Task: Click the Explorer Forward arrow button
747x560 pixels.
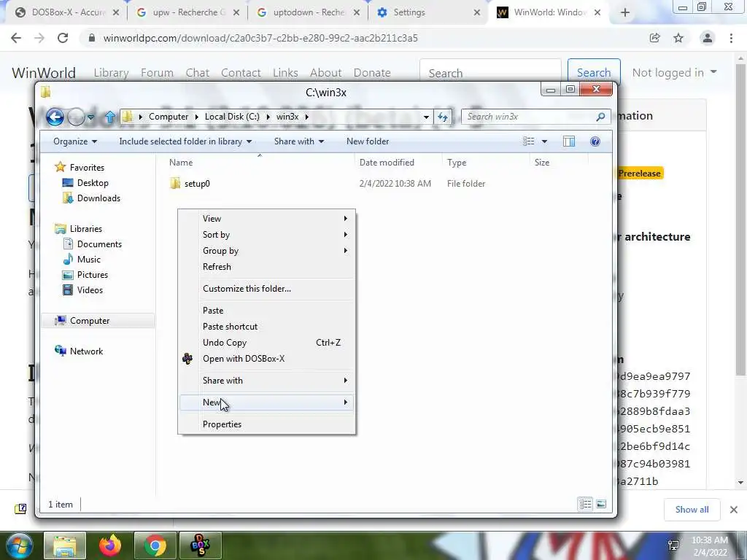Action: click(x=76, y=117)
